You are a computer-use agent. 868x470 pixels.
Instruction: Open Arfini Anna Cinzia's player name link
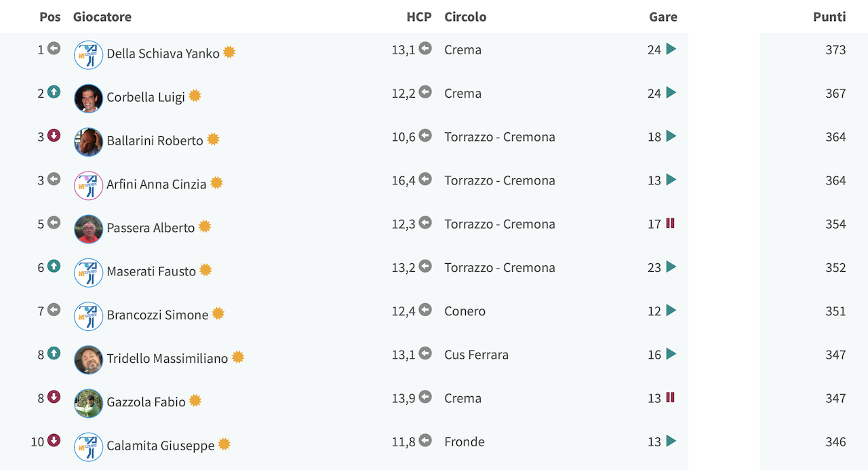(x=156, y=184)
